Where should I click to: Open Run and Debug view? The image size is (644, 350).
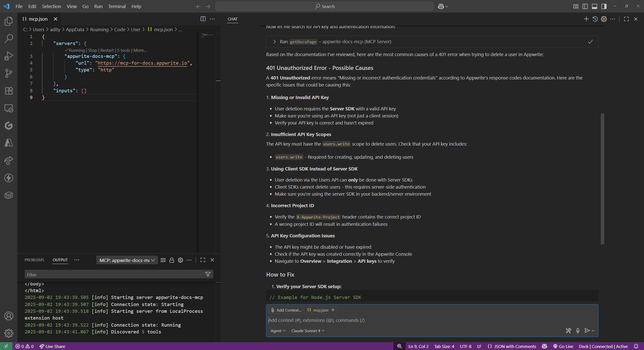coord(9,56)
